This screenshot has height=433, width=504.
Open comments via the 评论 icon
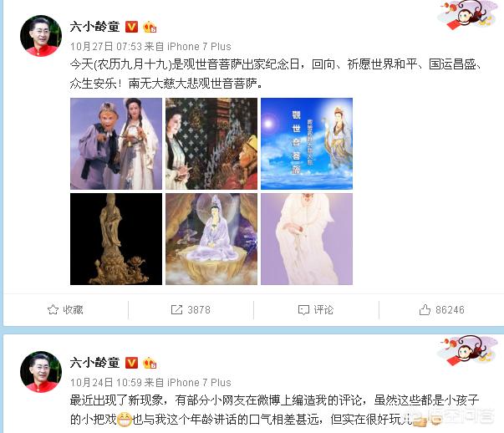(x=303, y=310)
